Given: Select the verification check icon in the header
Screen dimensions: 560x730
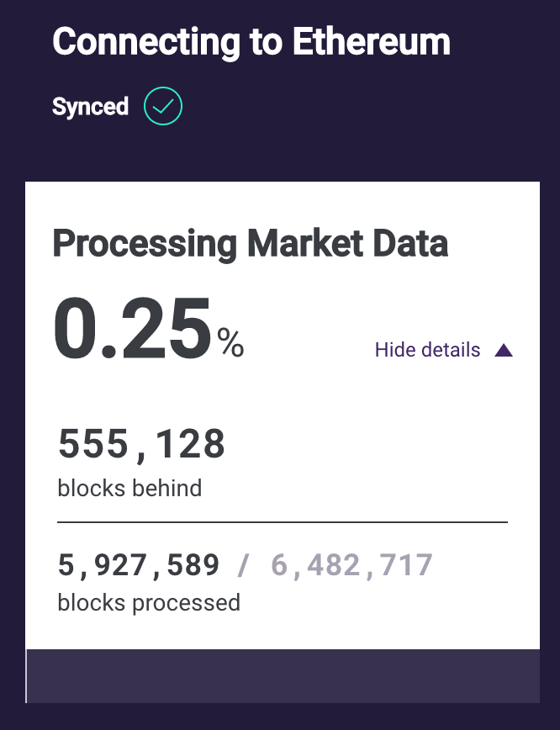Looking at the screenshot, I should 162,106.
